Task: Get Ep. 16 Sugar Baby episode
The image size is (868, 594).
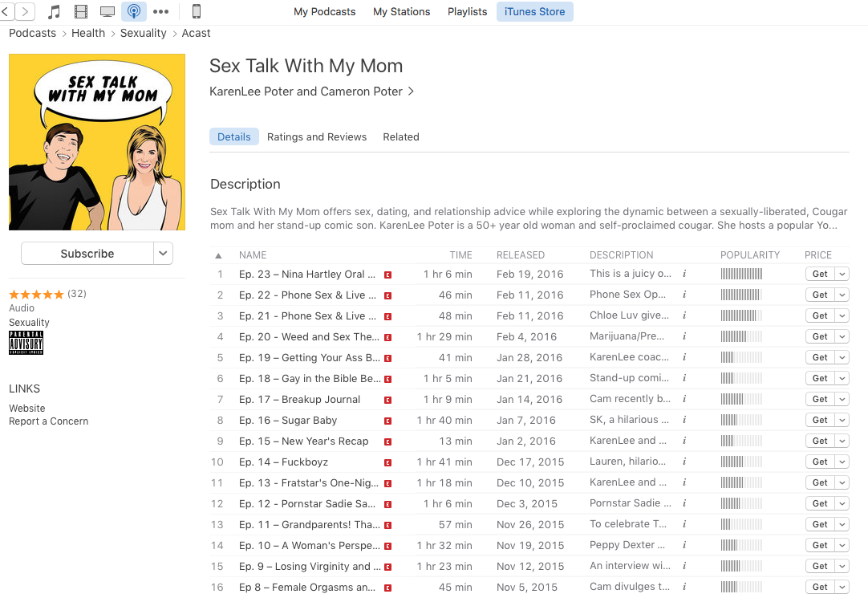Action: (820, 420)
